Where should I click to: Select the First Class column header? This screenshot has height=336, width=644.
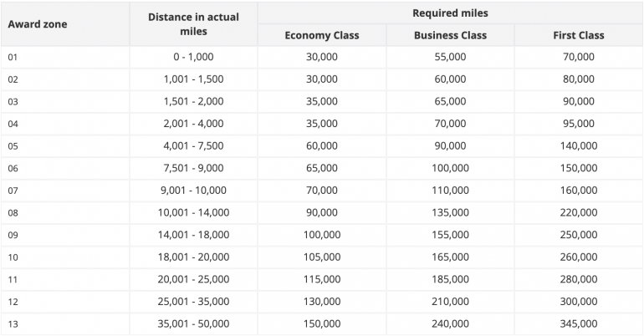point(579,35)
